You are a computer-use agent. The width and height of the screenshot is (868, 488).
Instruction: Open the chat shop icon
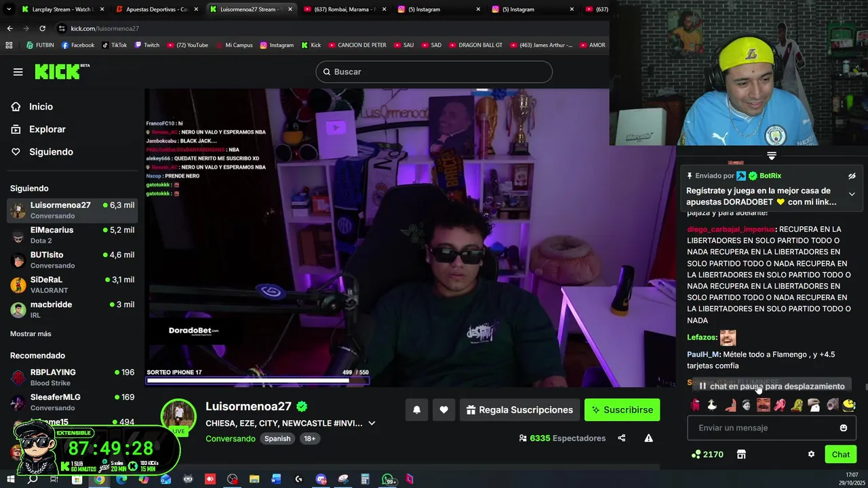(741, 455)
